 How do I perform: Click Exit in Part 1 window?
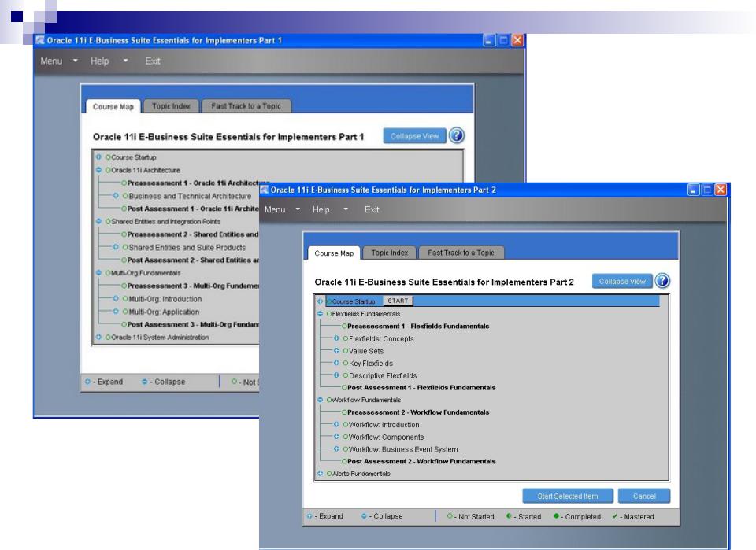point(152,61)
